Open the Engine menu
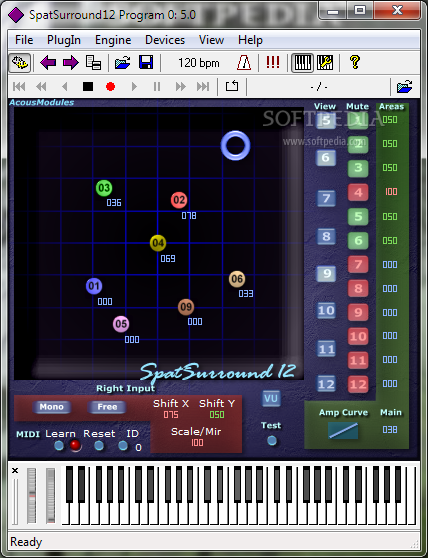The height and width of the screenshot is (558, 428). click(x=113, y=40)
